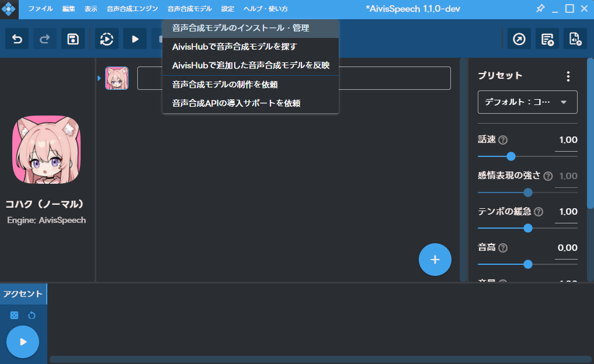Adjust the 音高 slider
Screen dimensions: 594x364
click(x=527, y=264)
